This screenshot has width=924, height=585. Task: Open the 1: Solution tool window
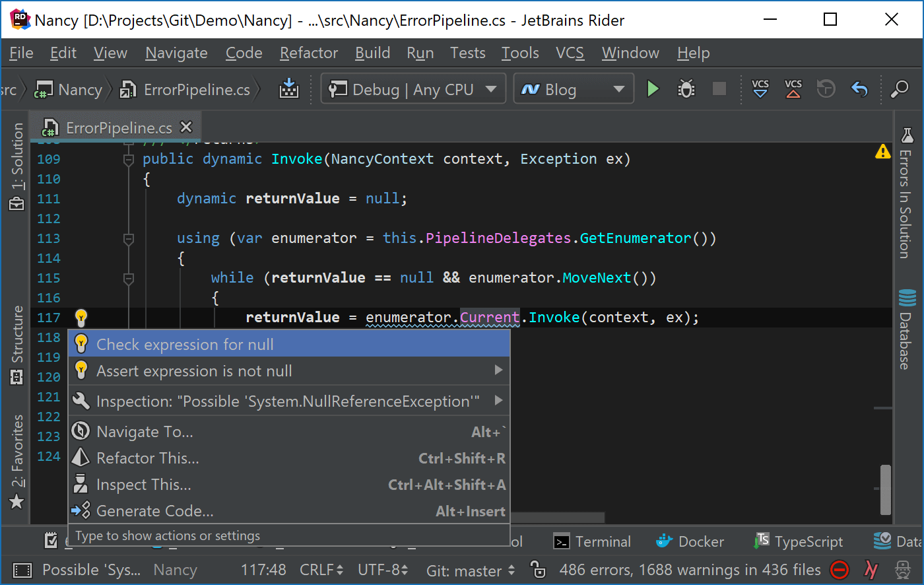point(17,166)
